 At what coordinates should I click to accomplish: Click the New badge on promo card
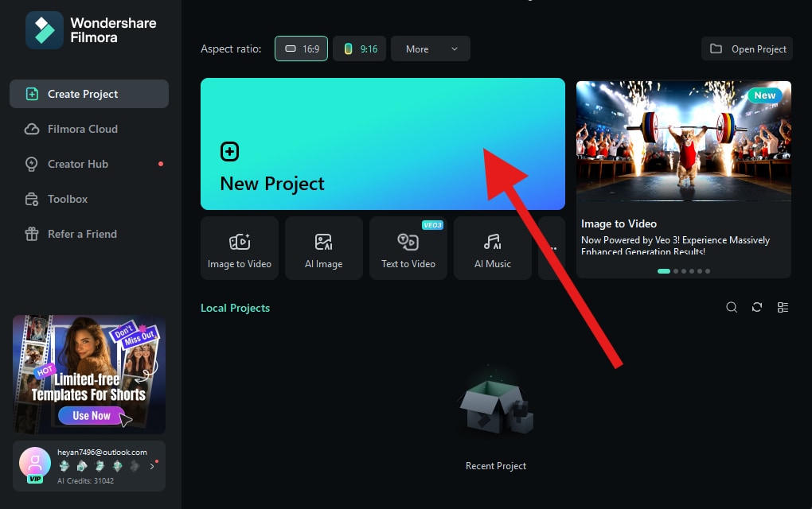765,95
